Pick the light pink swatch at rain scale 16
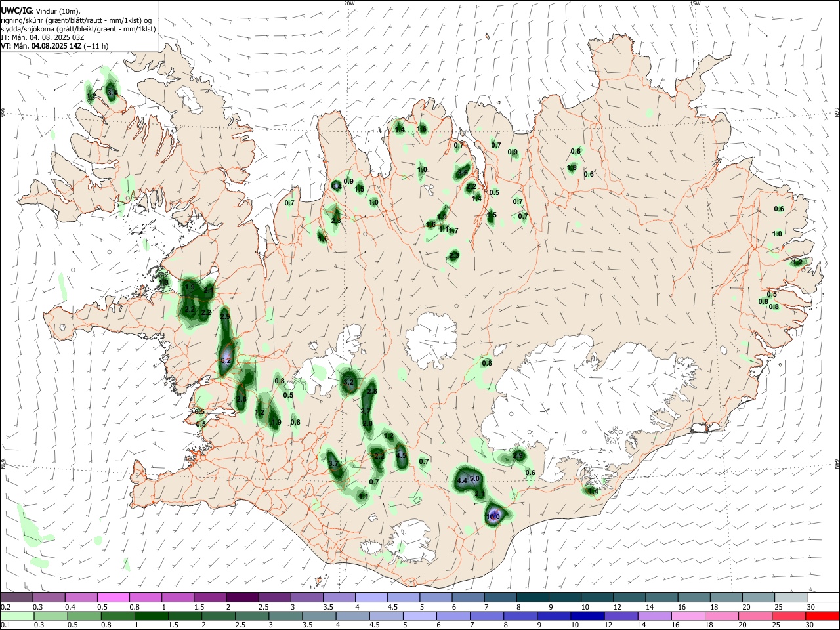 pos(688,616)
